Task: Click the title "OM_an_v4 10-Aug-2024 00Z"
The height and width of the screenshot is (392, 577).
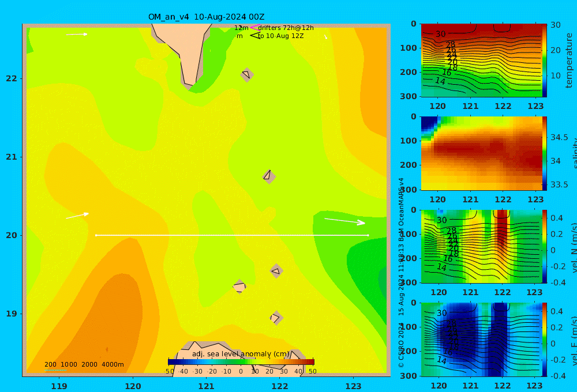Action: pyautogui.click(x=206, y=17)
